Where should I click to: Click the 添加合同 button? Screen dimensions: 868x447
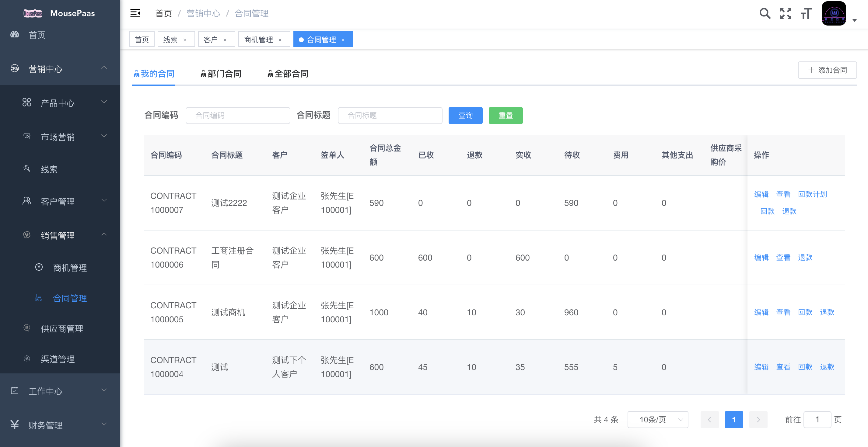tap(827, 70)
